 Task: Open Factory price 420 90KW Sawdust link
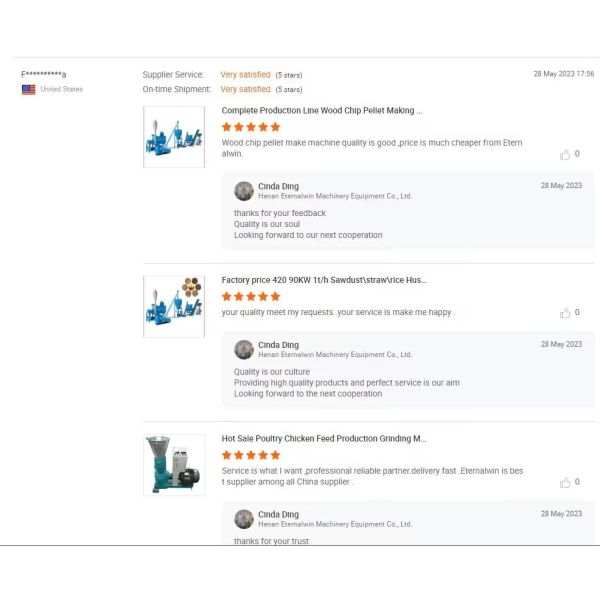pyautogui.click(x=324, y=280)
